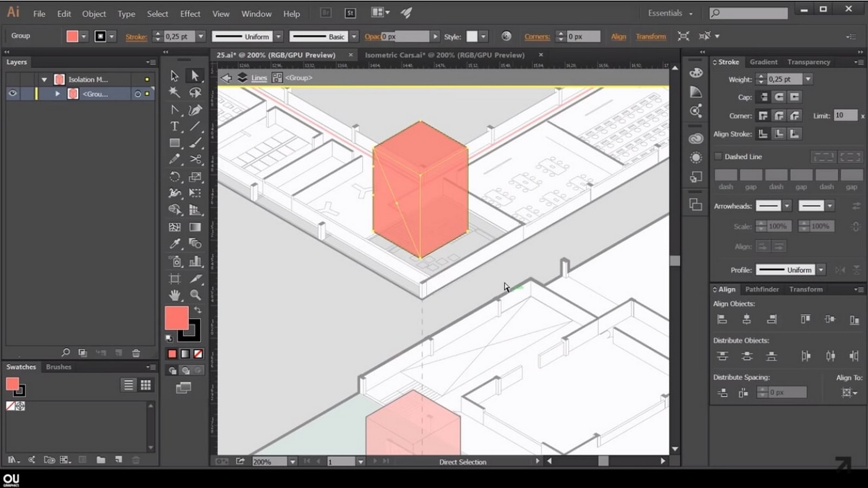Open the stroke Profile Uniform dropdown
Image resolution: width=868 pixels, height=488 pixels.
tap(821, 269)
